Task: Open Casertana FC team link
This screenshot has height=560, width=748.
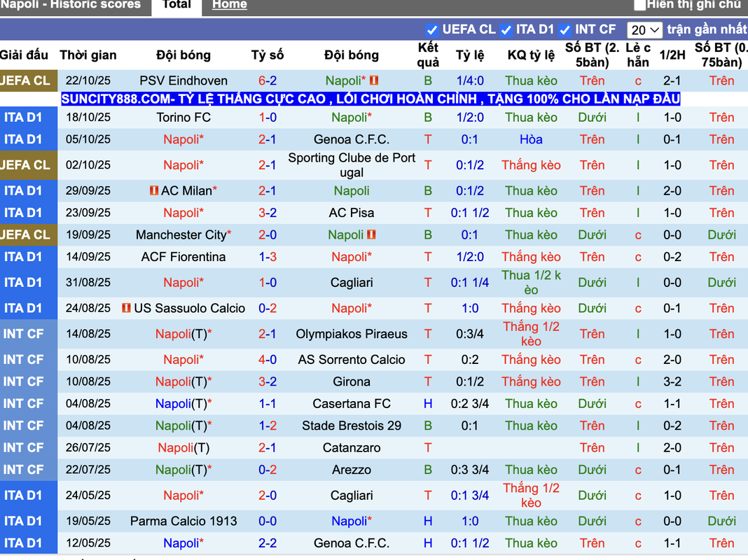Action: (352, 404)
